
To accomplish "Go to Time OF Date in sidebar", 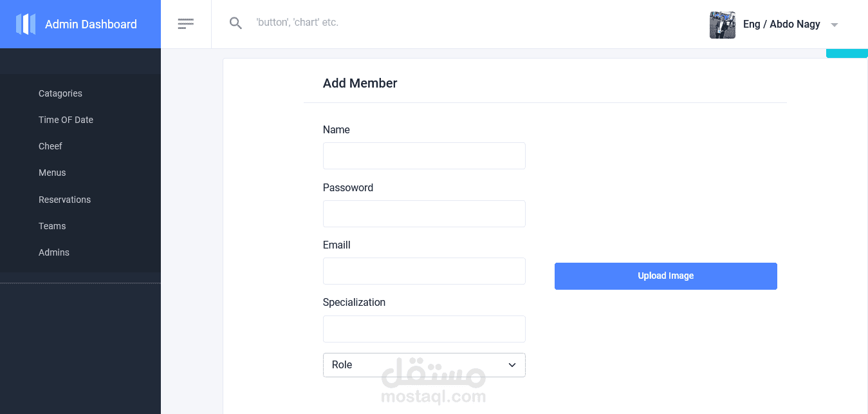I will coord(66,120).
